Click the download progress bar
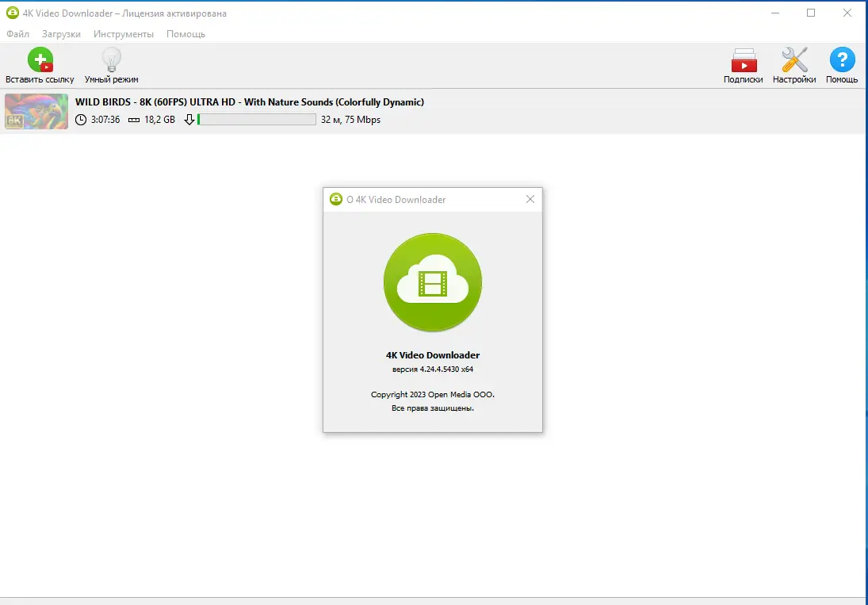 pos(257,120)
